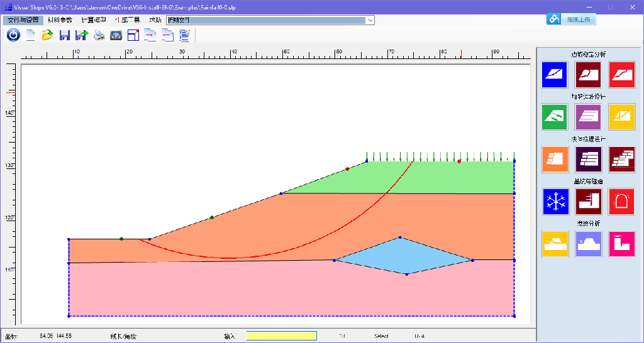The width and height of the screenshot is (644, 343).
Task: Select the blue slope stability analysis icon
Action: (x=555, y=75)
